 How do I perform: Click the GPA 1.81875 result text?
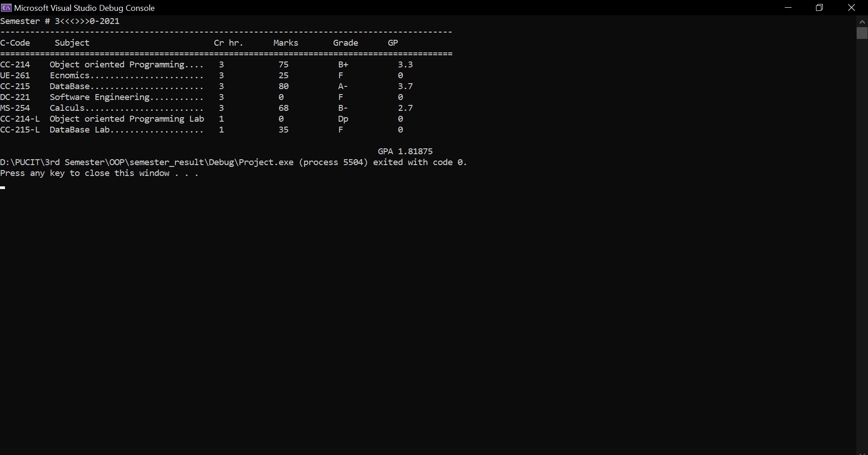point(405,152)
